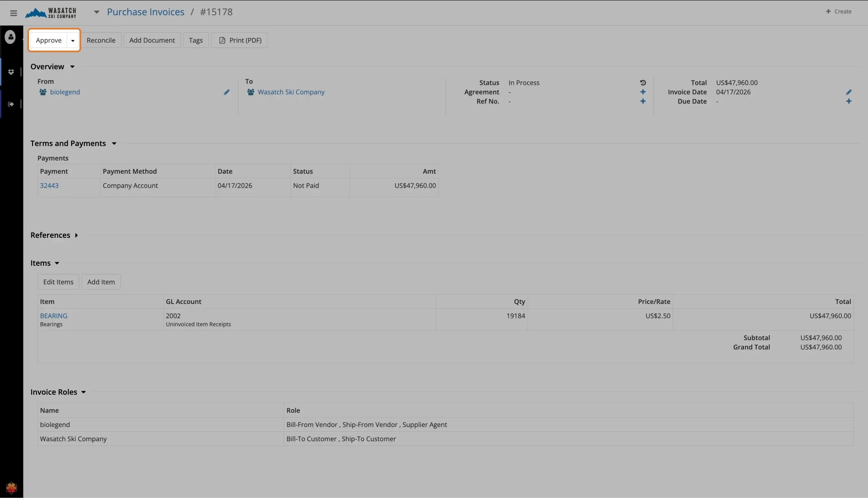The width and height of the screenshot is (868, 498).
Task: Open the Dropbox sidebar icon
Action: point(11,72)
